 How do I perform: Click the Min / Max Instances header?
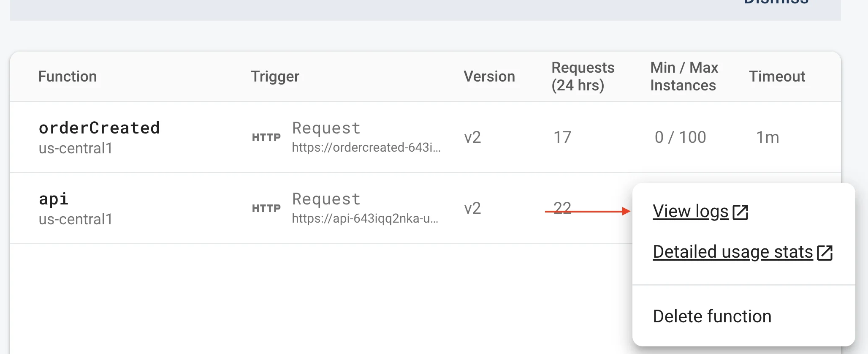click(684, 76)
